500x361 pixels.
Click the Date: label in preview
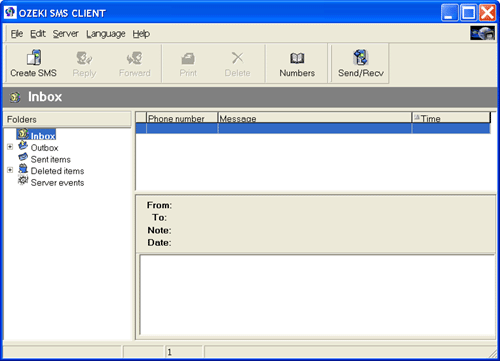[159, 243]
